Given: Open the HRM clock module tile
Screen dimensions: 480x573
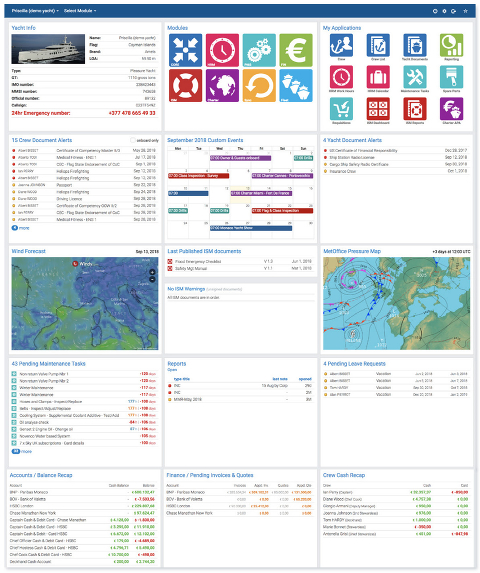Looking at the screenshot, I should pos(222,50).
